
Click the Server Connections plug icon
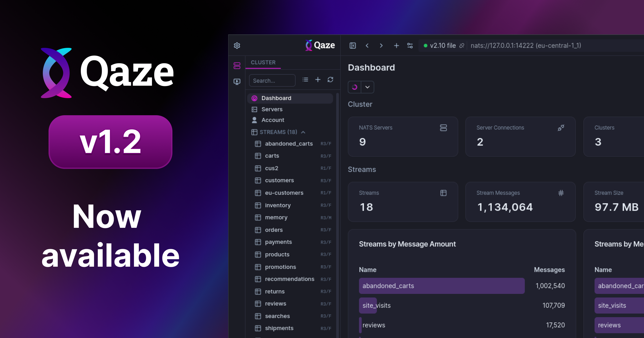tap(561, 128)
